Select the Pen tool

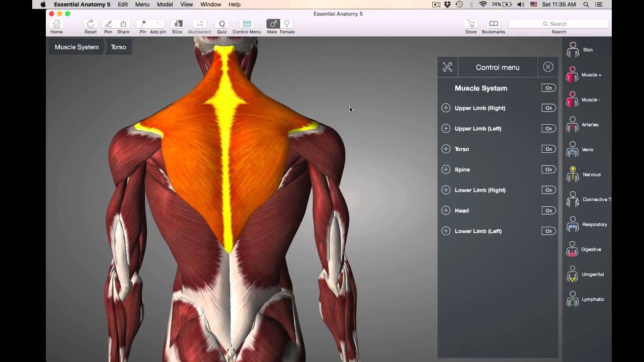pyautogui.click(x=108, y=27)
